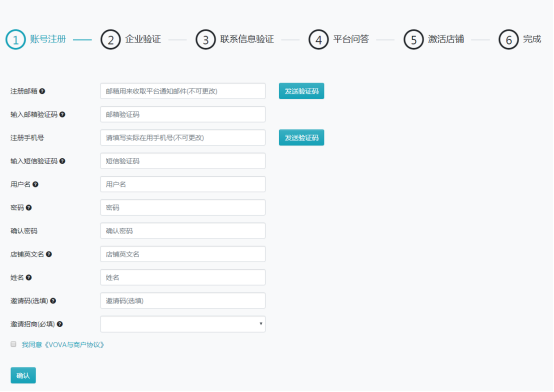The image size is (554, 392).
Task: Send verification code for registration email
Action: [x=301, y=91]
